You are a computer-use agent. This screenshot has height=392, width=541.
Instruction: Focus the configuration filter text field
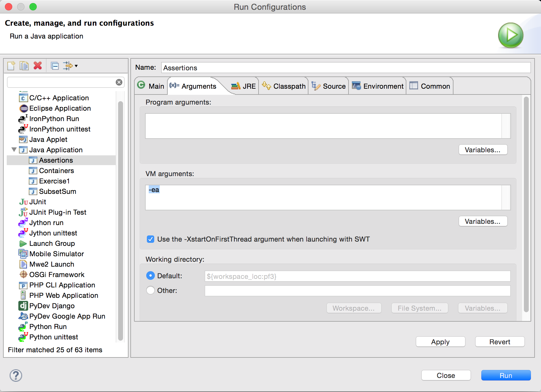click(x=62, y=82)
